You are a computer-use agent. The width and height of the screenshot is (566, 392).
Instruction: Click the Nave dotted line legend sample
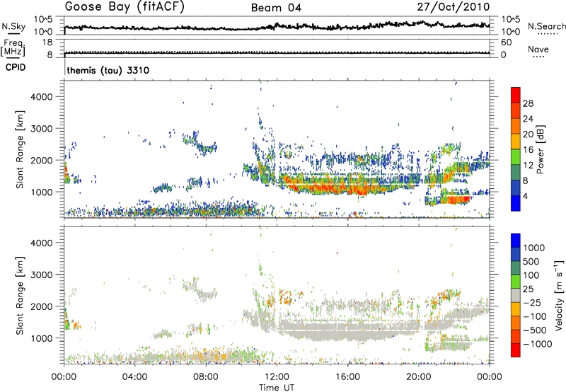pos(538,57)
